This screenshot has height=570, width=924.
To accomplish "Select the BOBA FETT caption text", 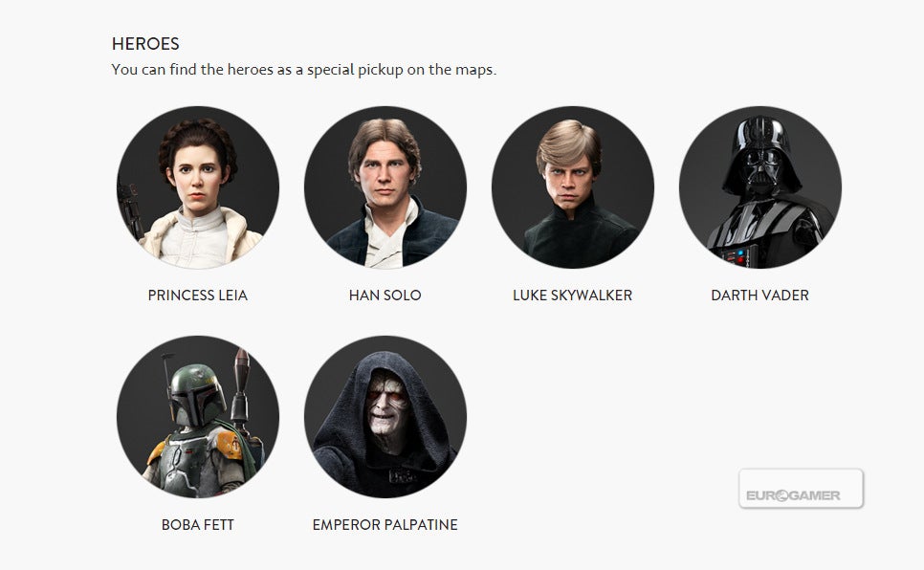I will pos(197,525).
